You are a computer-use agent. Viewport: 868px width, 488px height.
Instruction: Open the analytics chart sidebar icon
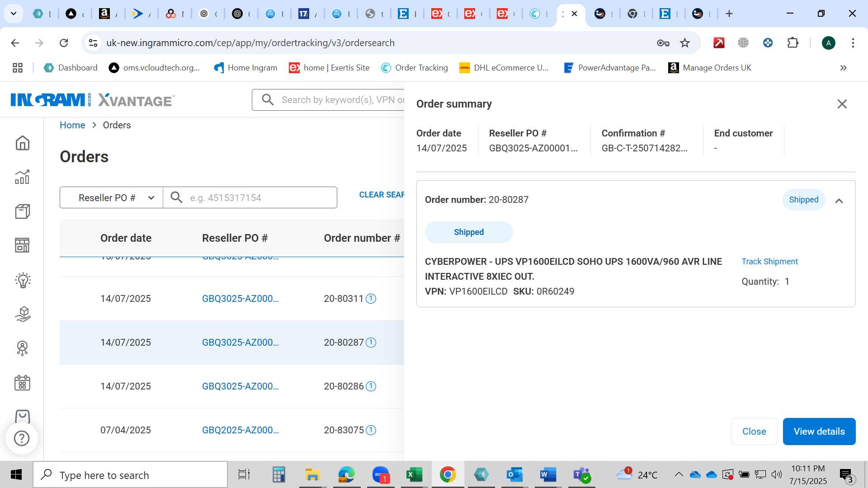(x=22, y=177)
